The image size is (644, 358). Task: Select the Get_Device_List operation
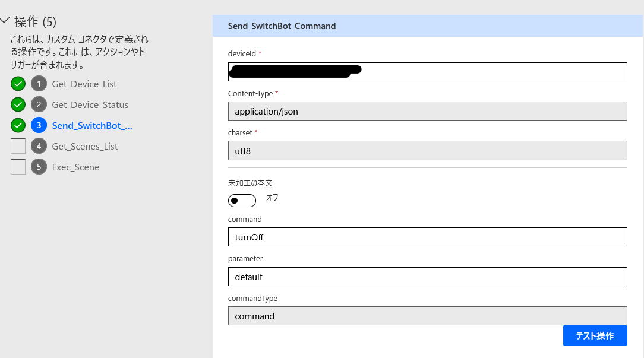point(84,84)
